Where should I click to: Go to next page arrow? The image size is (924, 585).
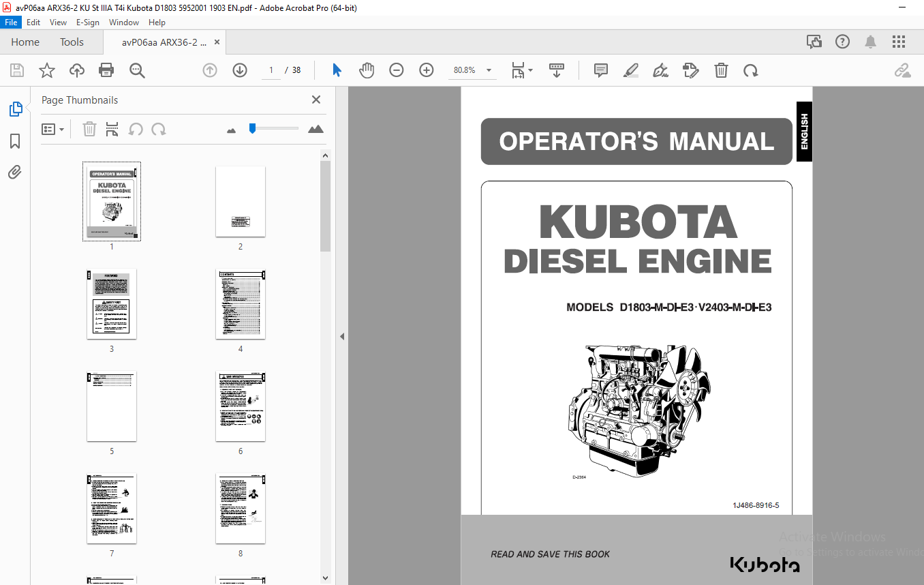tap(240, 70)
